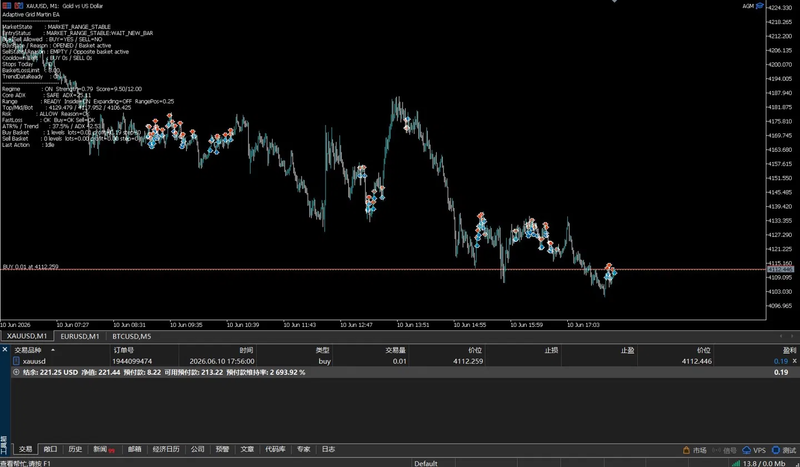Image resolution: width=800 pixels, height=467 pixels.
Task: Sort positions by 类型 column header
Action: [x=322, y=350]
